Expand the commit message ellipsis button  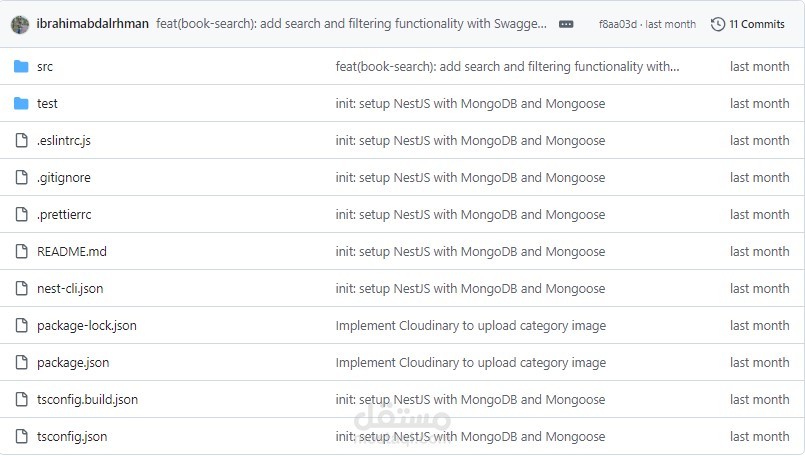tap(566, 24)
